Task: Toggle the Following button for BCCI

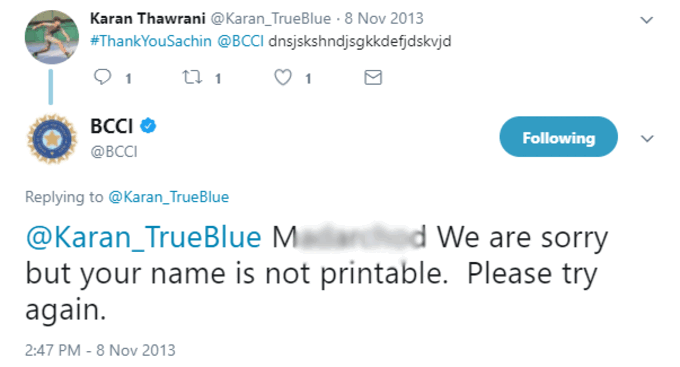Action: click(x=559, y=137)
